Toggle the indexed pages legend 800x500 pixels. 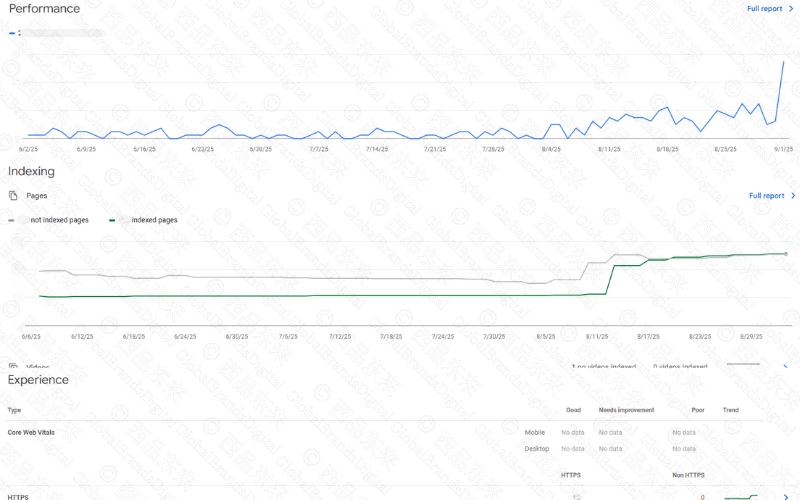click(148, 220)
